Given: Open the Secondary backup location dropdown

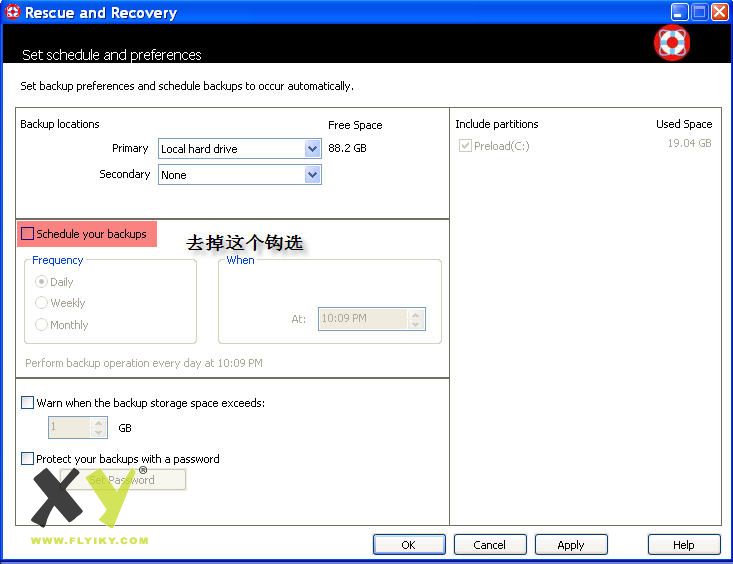Looking at the screenshot, I should (x=240, y=175).
